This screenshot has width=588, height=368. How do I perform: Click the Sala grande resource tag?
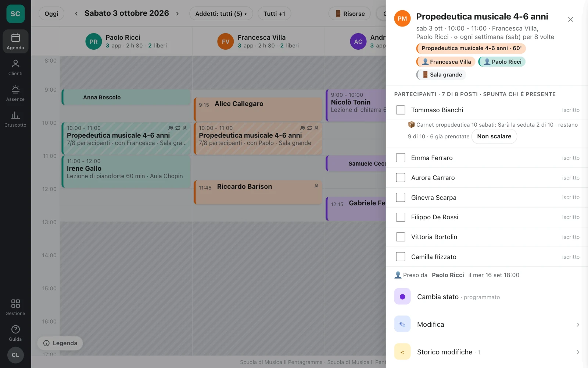[x=441, y=75]
